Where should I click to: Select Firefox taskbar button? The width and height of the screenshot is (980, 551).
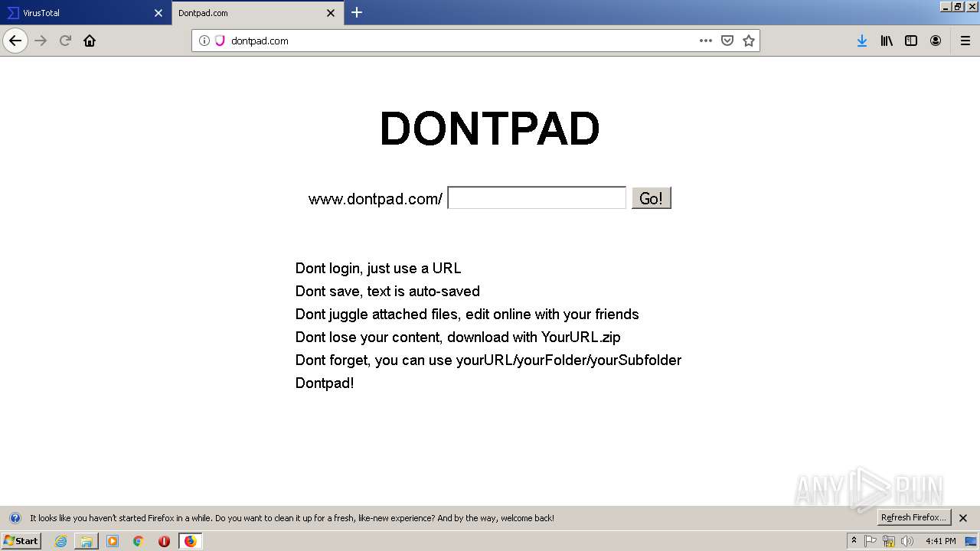click(x=190, y=541)
